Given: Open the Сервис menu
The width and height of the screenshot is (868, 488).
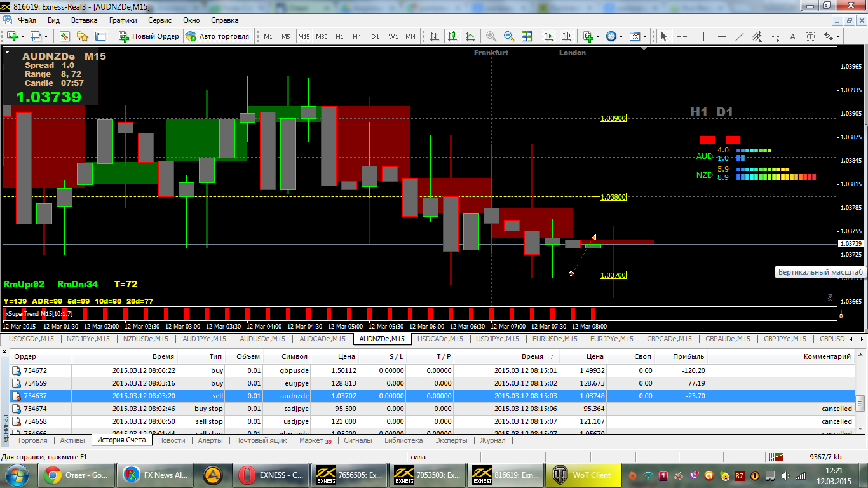Looking at the screenshot, I should (159, 20).
